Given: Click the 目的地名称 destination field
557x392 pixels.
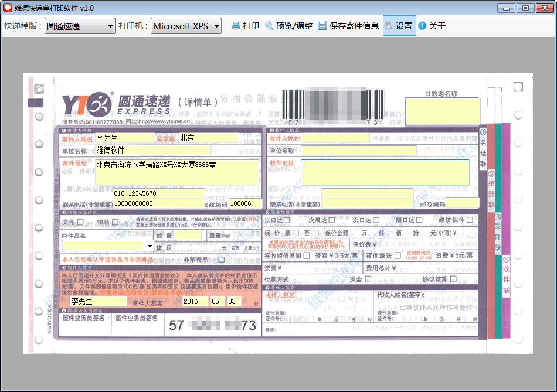Looking at the screenshot, I should pos(443,111).
